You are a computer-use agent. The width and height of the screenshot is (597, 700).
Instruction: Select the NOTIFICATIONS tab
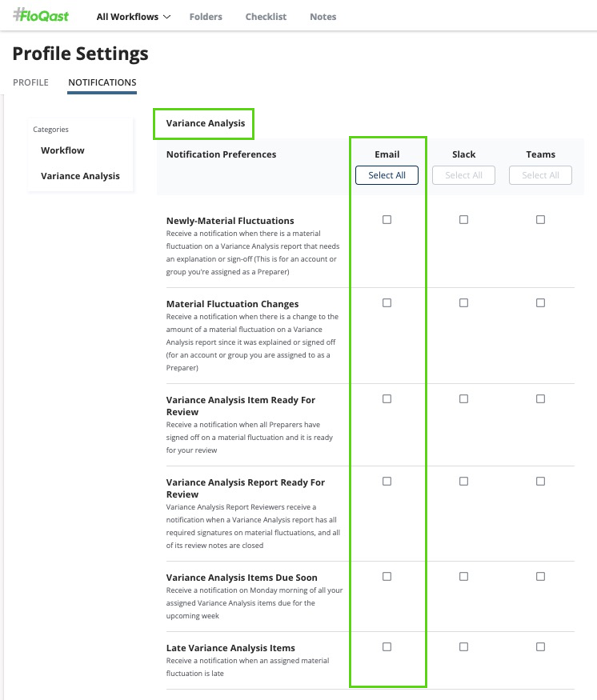click(102, 82)
